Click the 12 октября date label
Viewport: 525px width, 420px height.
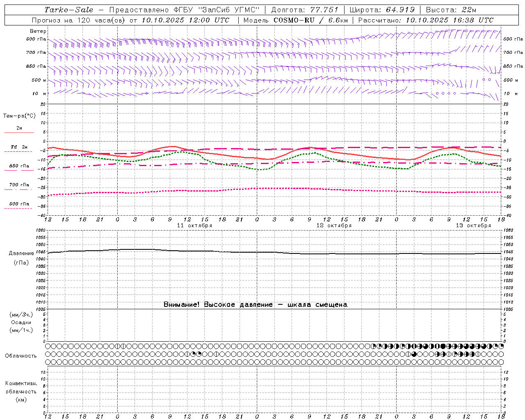point(334,226)
